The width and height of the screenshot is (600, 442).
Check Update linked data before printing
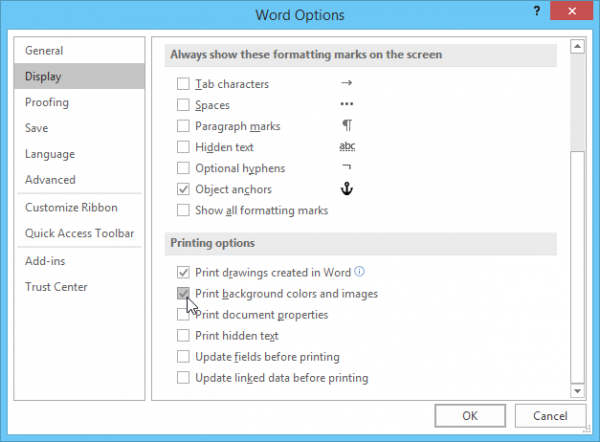tap(183, 378)
